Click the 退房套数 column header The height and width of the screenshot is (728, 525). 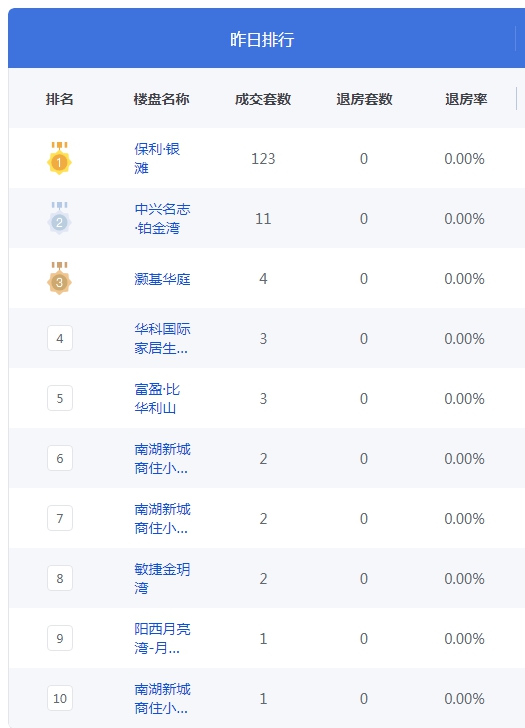pos(364,99)
